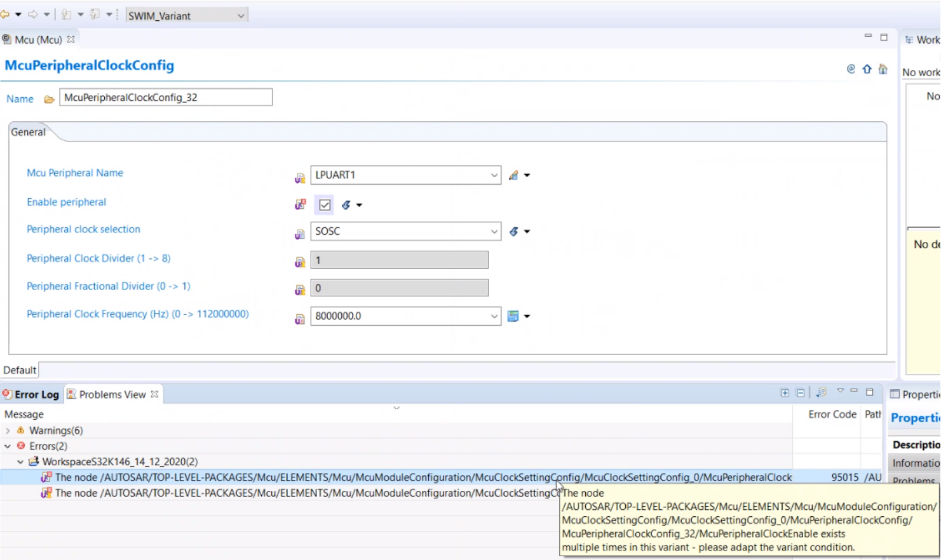Click the Mcu Peripheral Name label link

[x=74, y=173]
